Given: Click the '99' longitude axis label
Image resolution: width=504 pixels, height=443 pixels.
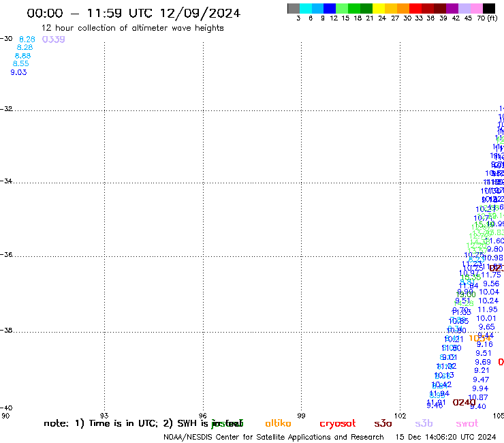Looking at the screenshot, I should (301, 416).
